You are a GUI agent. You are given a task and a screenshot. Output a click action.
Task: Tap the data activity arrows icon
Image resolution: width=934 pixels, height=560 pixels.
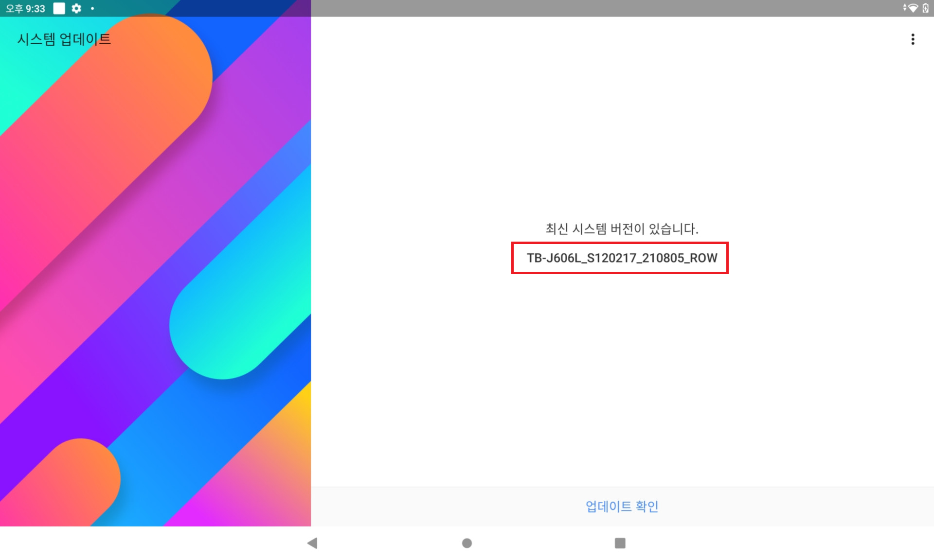click(905, 7)
